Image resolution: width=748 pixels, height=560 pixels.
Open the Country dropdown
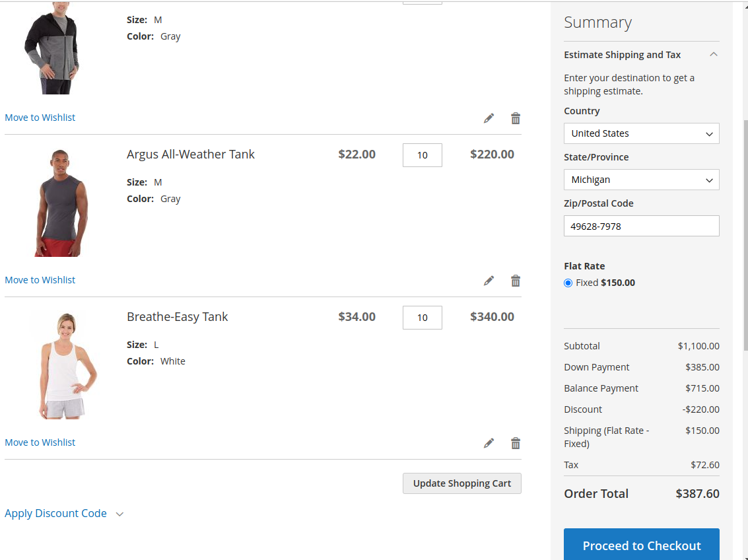pyautogui.click(x=641, y=133)
